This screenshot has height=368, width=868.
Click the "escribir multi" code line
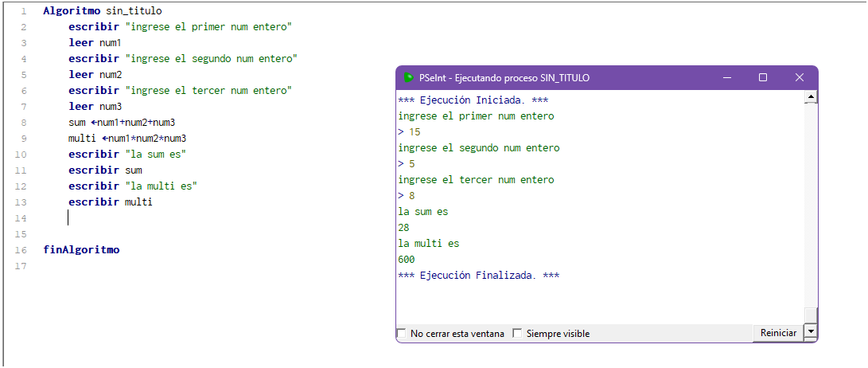point(110,202)
